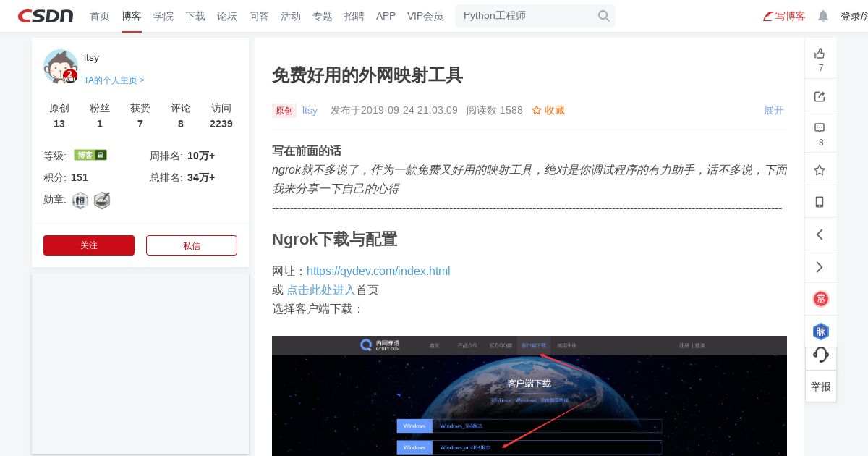Click the 原创 tag next to author
This screenshot has width=868, height=456.
pos(284,111)
